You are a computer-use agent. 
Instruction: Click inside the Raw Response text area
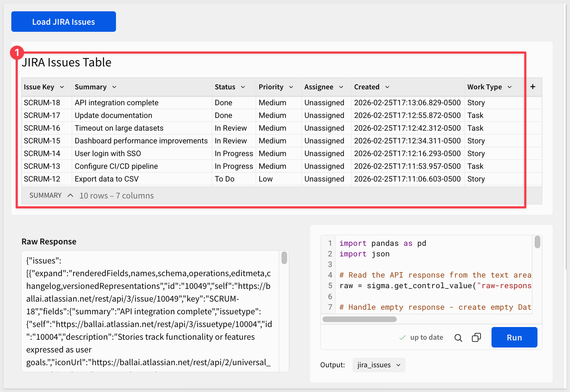point(149,311)
